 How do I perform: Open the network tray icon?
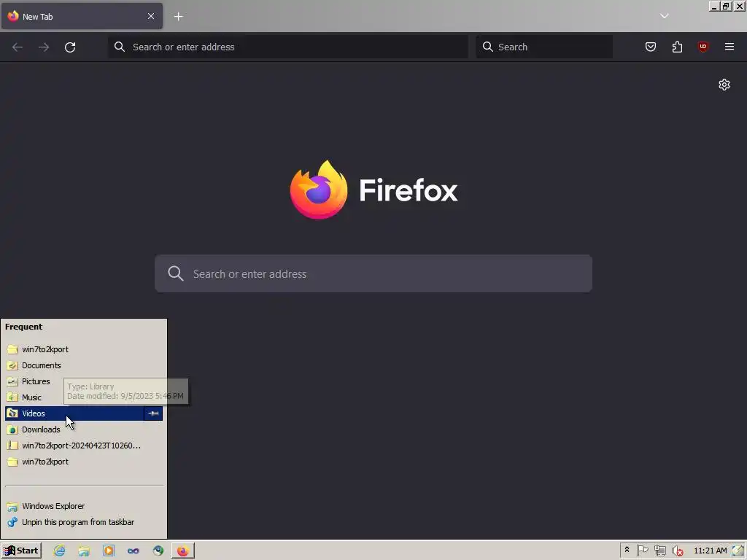pos(659,551)
